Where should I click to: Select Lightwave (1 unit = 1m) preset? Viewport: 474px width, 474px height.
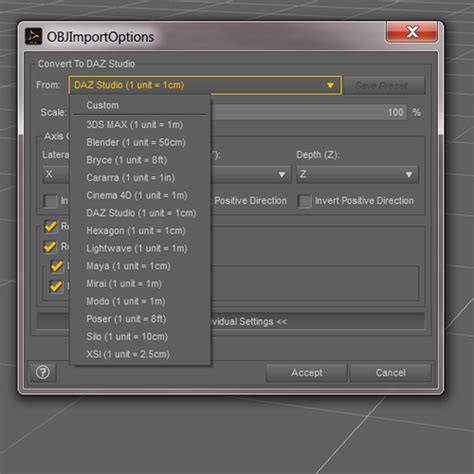pos(140,248)
